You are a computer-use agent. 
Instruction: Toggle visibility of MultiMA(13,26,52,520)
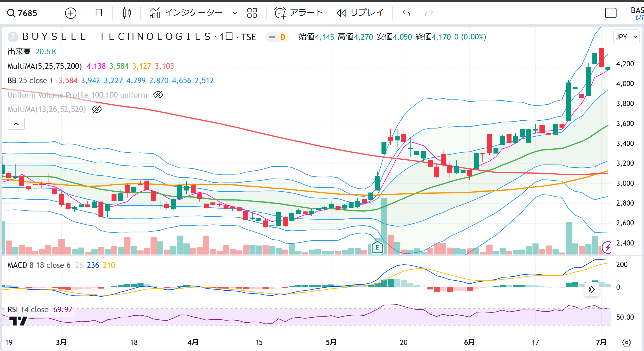coord(97,109)
